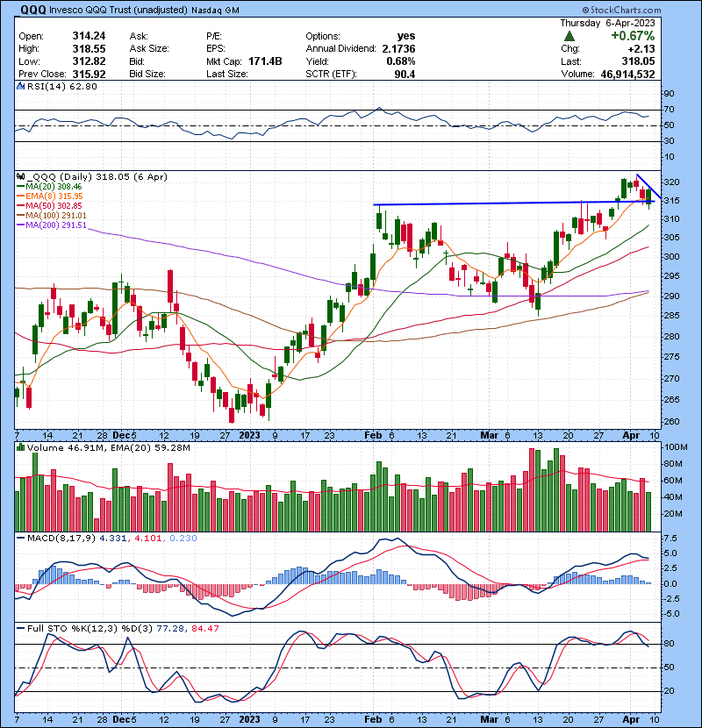
Task: Click the volume bars icon in Volume panel
Action: (x=20, y=447)
